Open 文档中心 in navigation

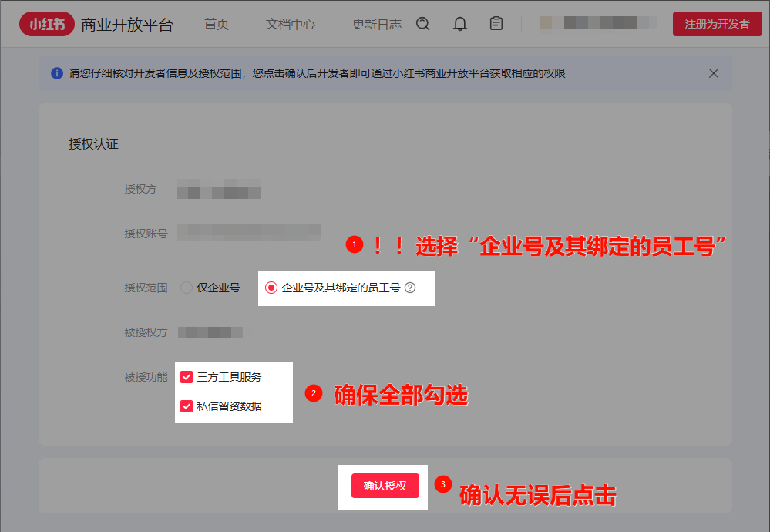coord(291,24)
